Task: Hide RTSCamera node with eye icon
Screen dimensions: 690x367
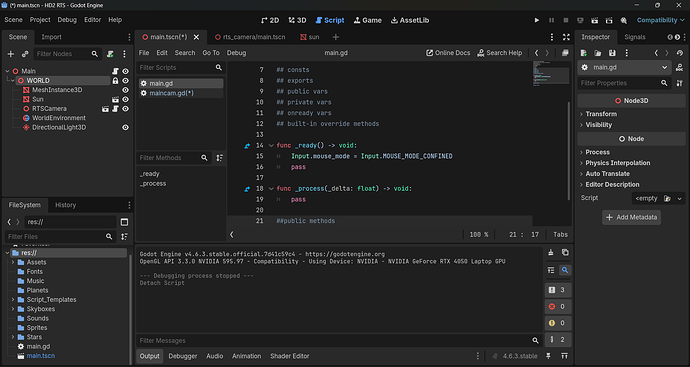Action: point(125,109)
